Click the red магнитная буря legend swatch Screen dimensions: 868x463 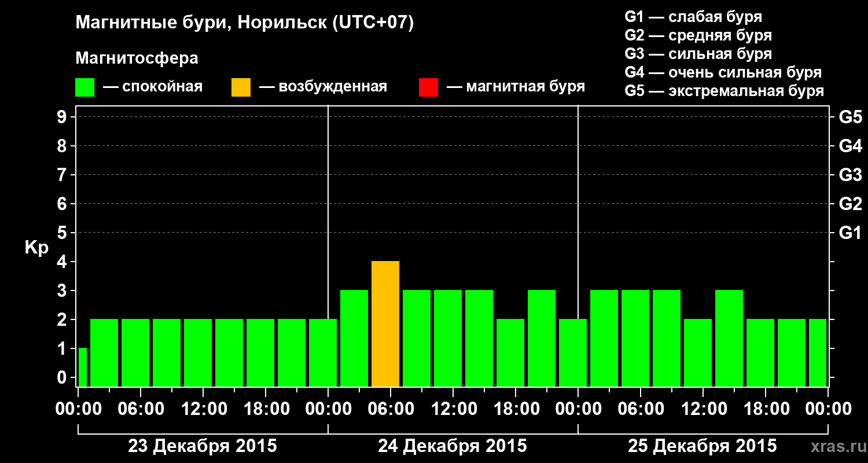pos(429,87)
